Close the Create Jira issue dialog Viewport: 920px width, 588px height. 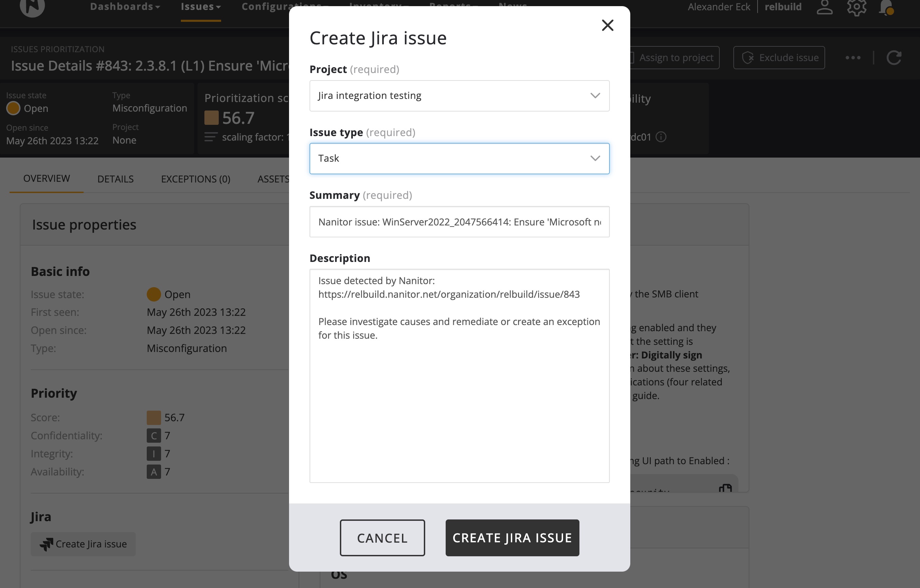607,25
